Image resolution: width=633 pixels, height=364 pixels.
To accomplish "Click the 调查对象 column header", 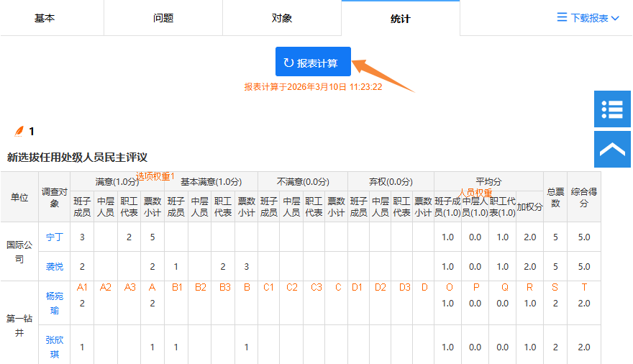I will click(x=55, y=197).
